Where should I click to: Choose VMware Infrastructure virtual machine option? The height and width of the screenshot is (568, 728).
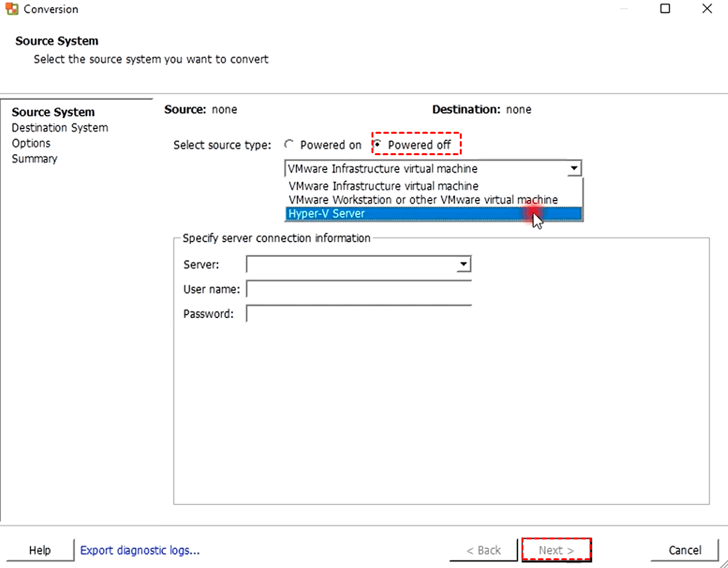[x=383, y=186]
